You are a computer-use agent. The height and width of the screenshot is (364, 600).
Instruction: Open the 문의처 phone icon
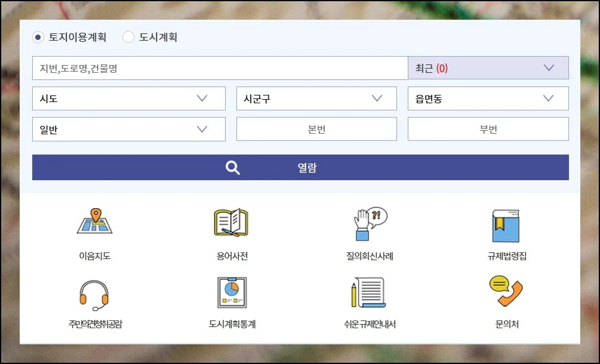click(506, 291)
